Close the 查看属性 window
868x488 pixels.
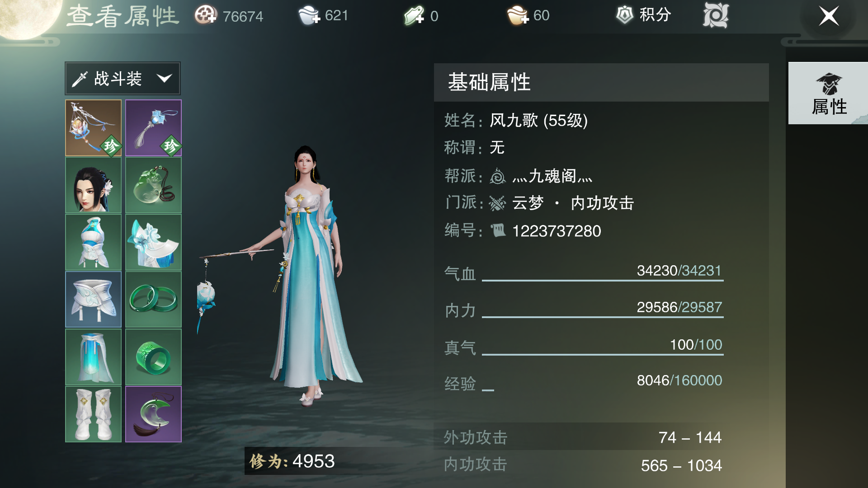829,16
